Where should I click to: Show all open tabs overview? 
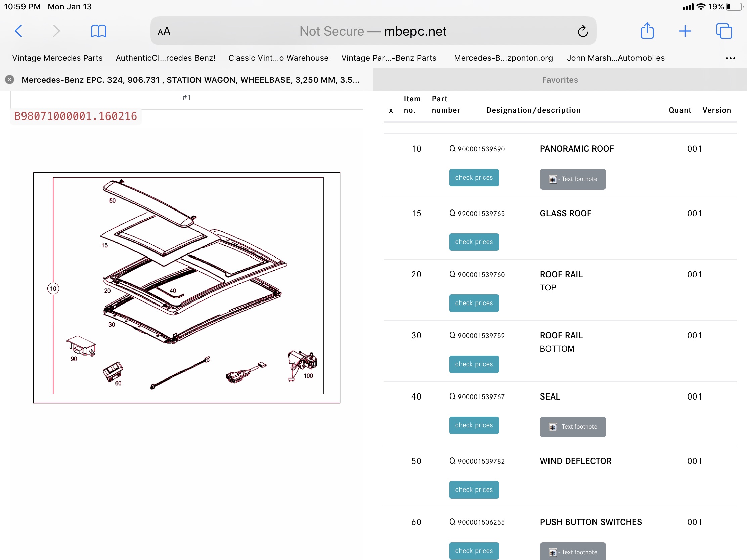[x=724, y=31]
